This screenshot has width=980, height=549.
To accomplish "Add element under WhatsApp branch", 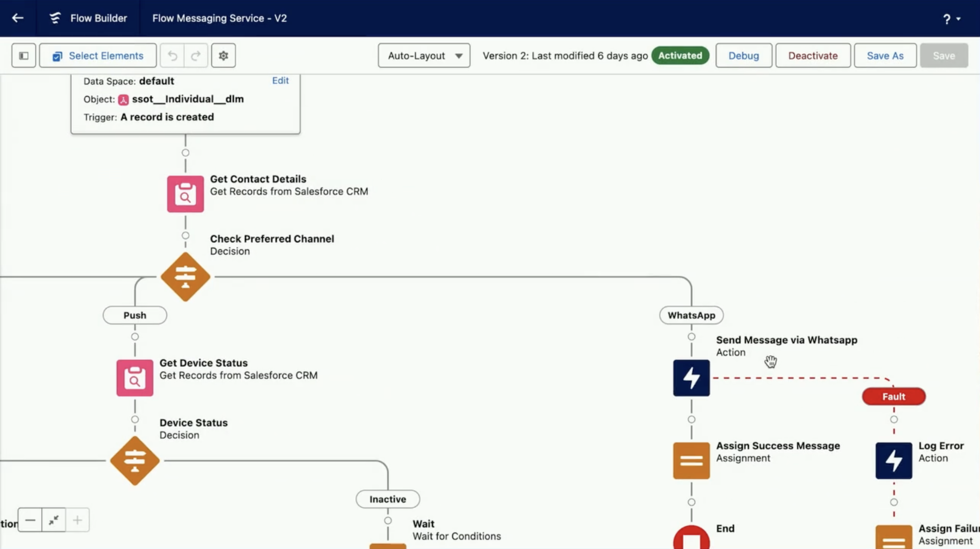I will [x=691, y=337].
